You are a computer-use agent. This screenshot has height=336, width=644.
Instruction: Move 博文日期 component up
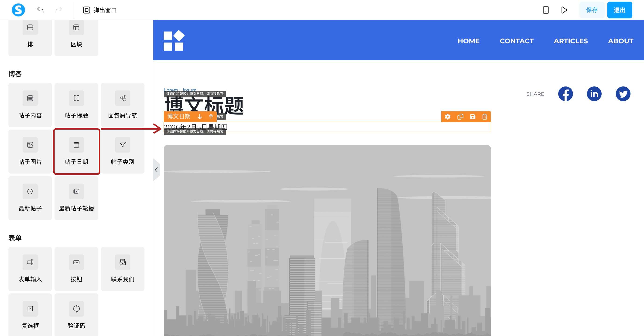coord(211,117)
